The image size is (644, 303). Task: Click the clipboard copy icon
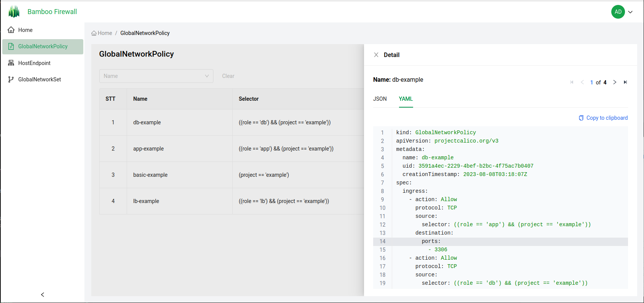(x=581, y=118)
